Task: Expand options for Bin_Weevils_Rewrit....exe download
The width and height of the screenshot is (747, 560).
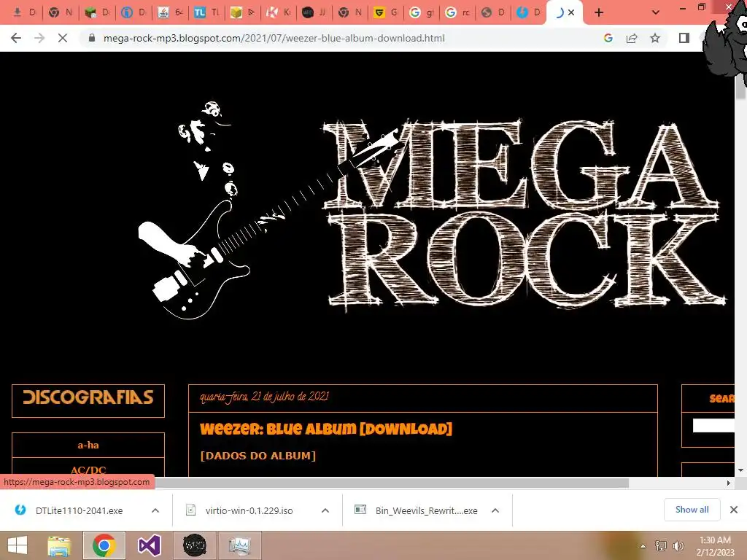Action: pyautogui.click(x=495, y=510)
